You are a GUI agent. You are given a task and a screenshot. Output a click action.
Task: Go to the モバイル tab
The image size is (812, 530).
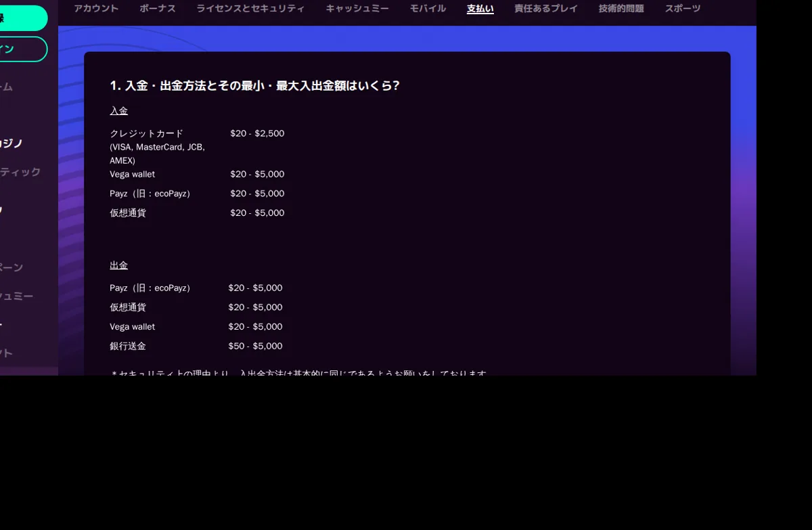click(428, 9)
